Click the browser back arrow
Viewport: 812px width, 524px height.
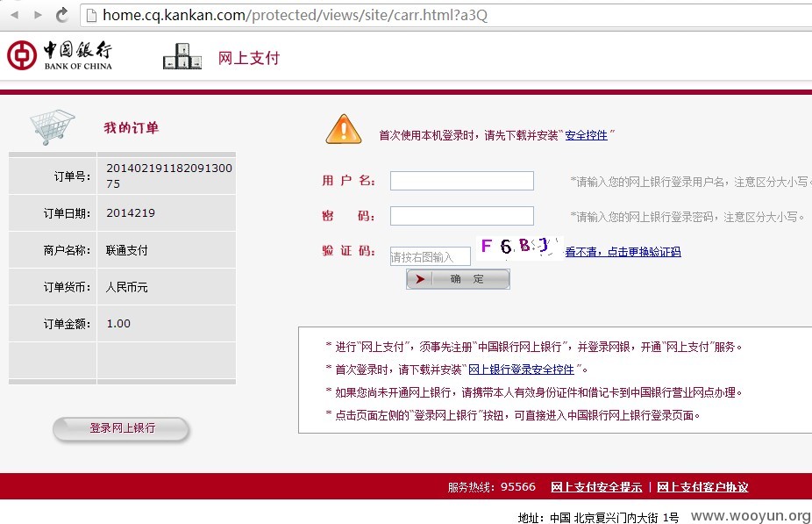click(x=15, y=15)
